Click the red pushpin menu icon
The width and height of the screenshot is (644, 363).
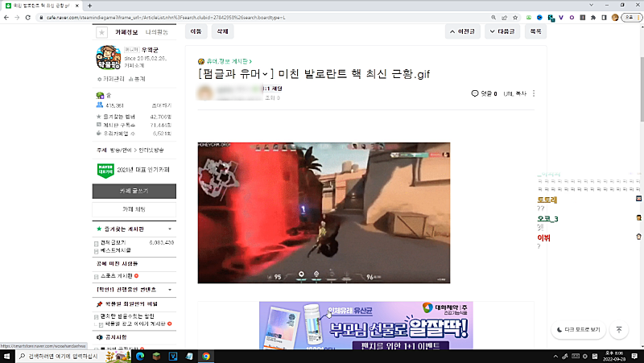pos(99,304)
